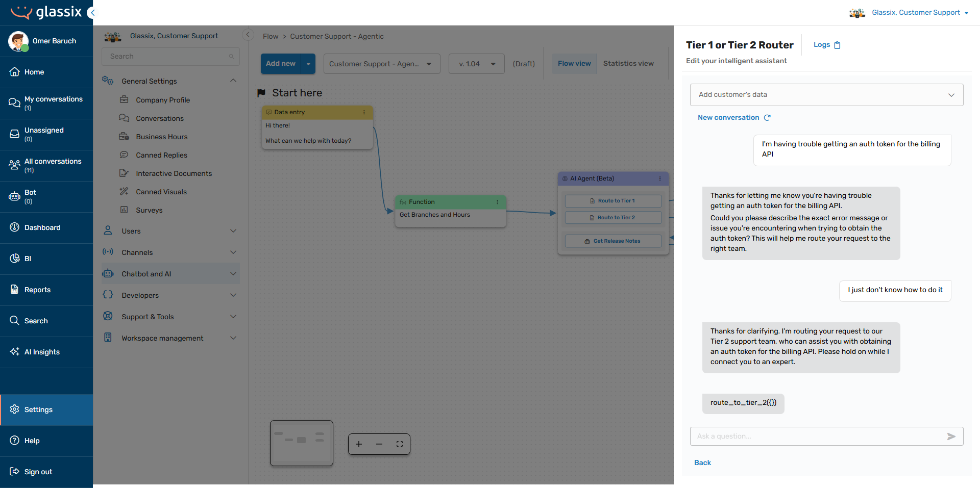Click the Logs clipboard icon

click(837, 45)
